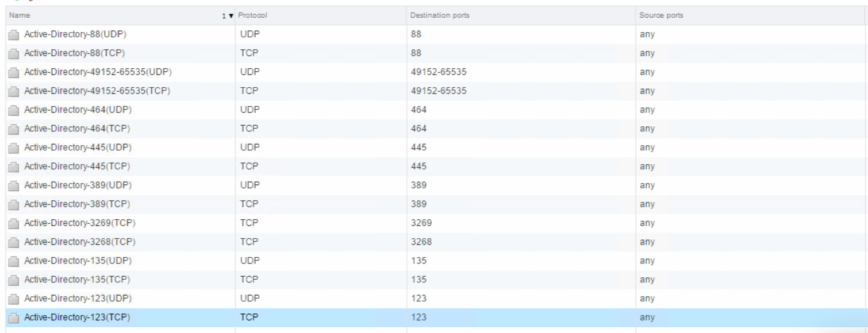This screenshot has height=333, width=868.
Task: Click destination port 49152-65535 in the TCP row
Action: pyautogui.click(x=439, y=91)
